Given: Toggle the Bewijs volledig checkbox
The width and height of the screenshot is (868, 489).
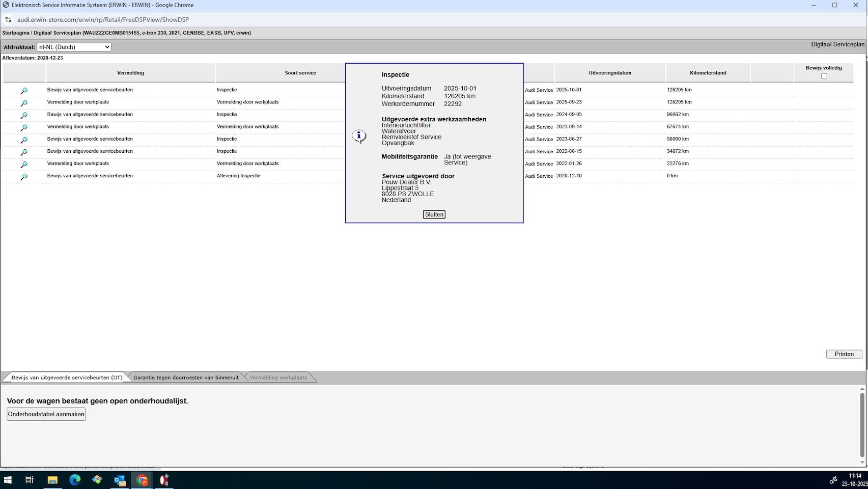Looking at the screenshot, I should tap(824, 76).
